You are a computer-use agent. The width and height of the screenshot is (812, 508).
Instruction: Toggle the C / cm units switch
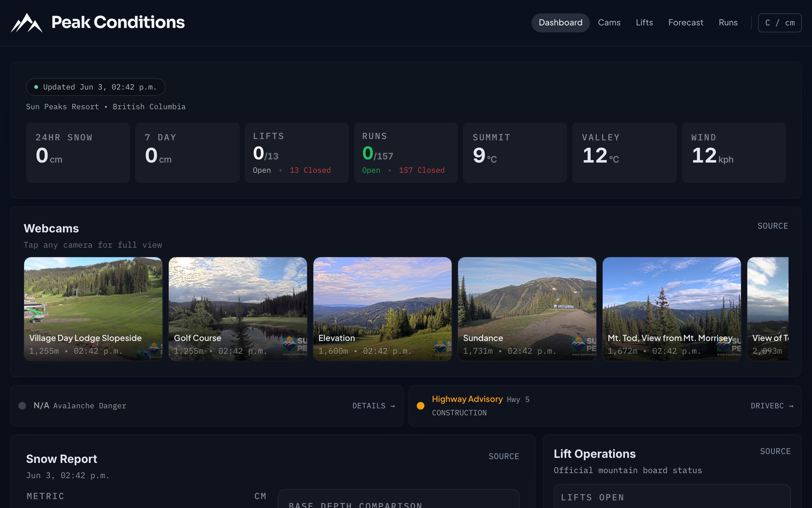(x=779, y=23)
